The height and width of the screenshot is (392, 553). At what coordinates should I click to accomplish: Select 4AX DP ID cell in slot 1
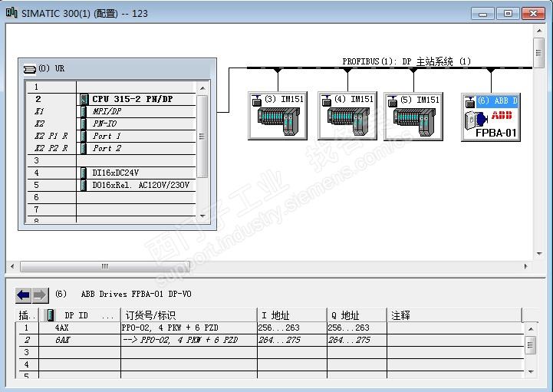tap(80, 328)
